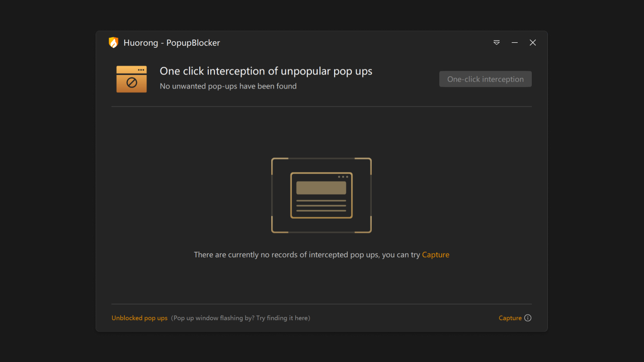Click the divider line under the header section
The width and height of the screenshot is (644, 362).
pyautogui.click(x=321, y=107)
